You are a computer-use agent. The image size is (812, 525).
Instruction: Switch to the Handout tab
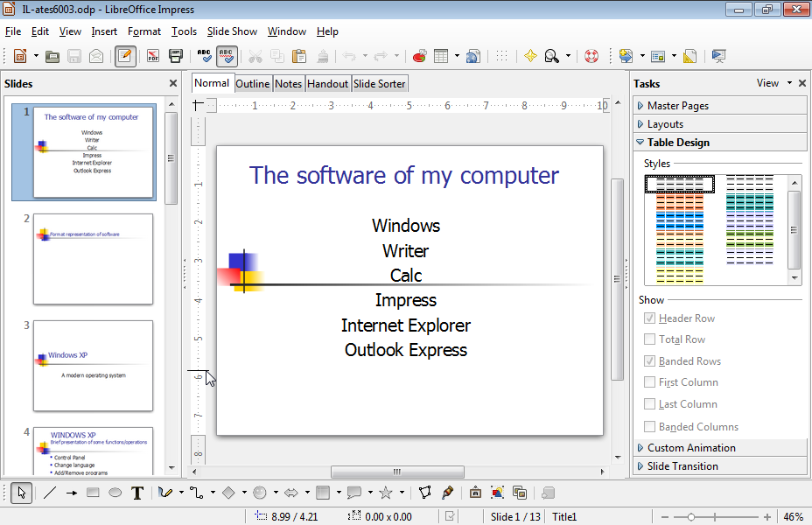327,84
